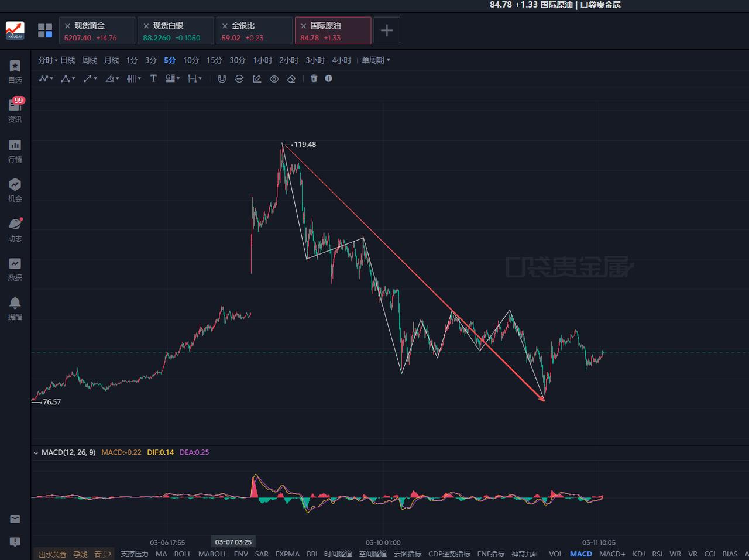The width and height of the screenshot is (749, 560).
Task: Select 4小时 timeframe
Action: click(x=342, y=60)
